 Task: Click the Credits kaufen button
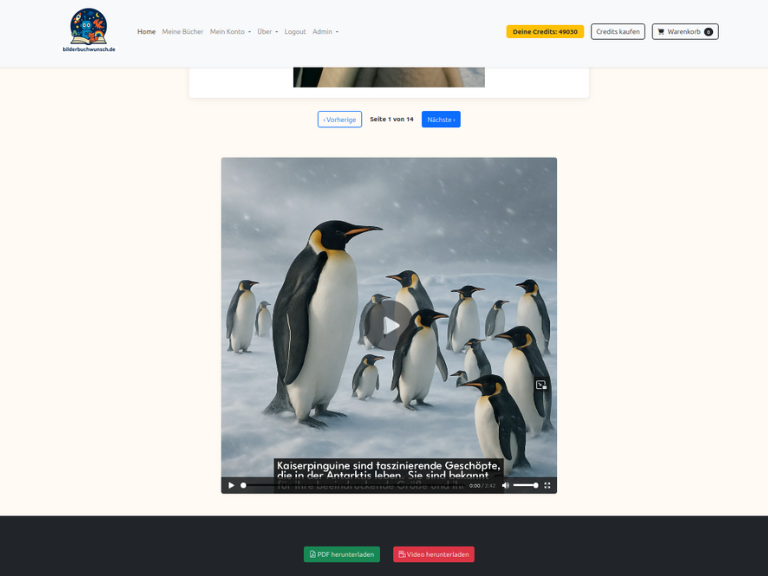point(618,32)
